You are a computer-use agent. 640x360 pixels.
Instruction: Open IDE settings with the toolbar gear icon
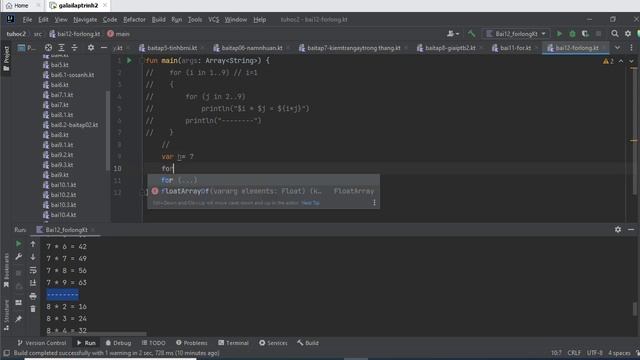pyautogui.click(x=628, y=33)
